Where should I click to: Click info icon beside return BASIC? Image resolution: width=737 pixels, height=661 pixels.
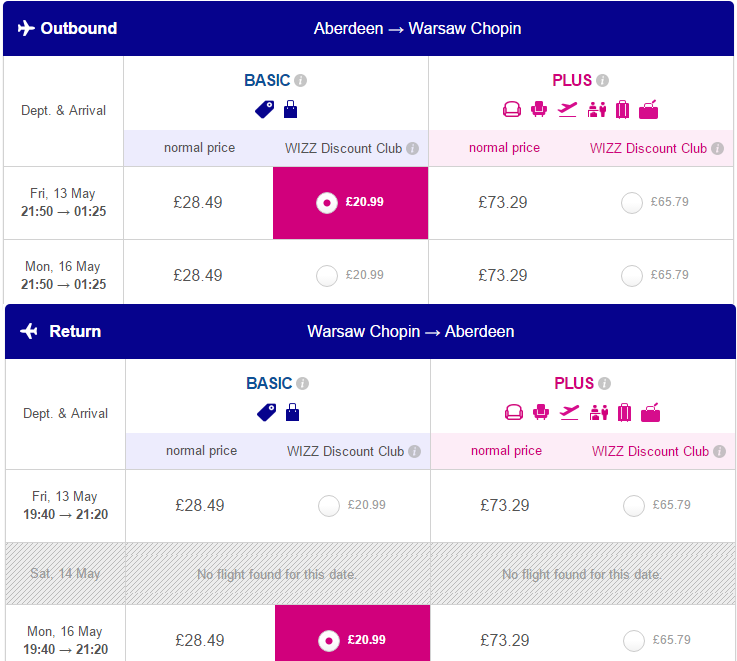pyautogui.click(x=302, y=384)
